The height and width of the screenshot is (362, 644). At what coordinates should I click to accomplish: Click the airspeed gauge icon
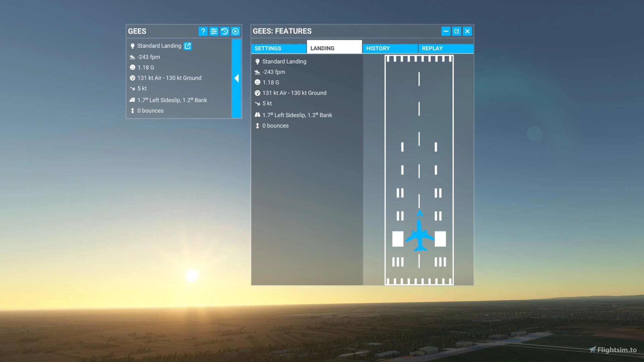(132, 78)
